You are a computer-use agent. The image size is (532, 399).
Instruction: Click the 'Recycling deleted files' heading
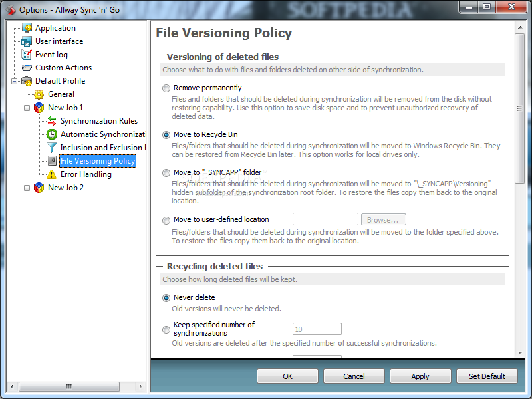tap(215, 267)
